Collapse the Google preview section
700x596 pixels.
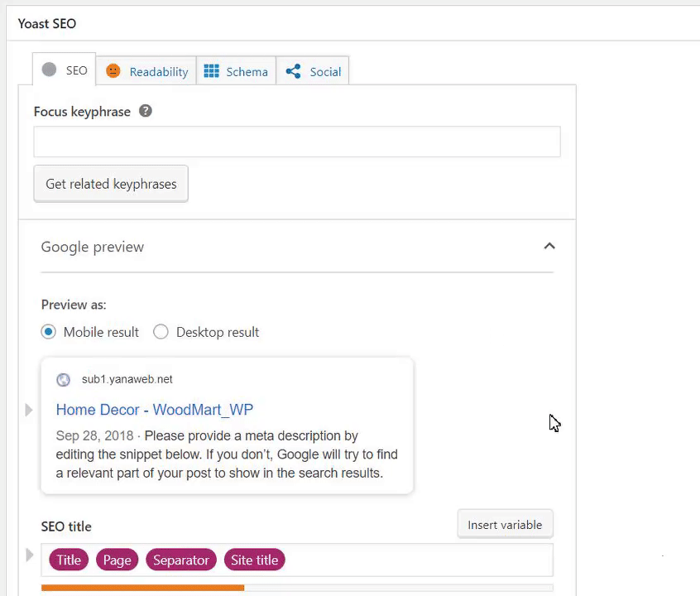[549, 246]
